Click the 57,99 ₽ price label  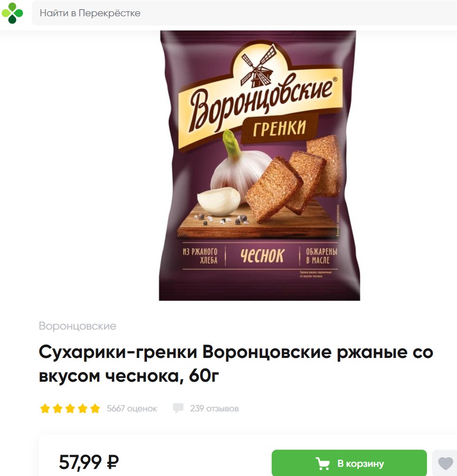point(89,463)
